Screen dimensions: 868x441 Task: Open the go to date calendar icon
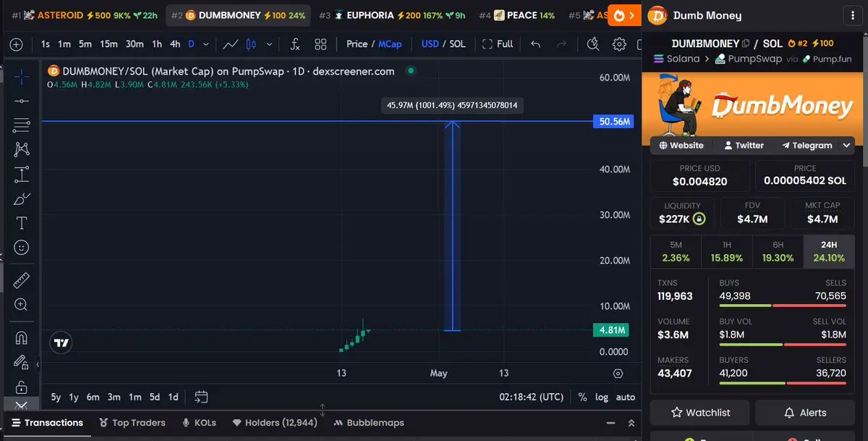[201, 397]
